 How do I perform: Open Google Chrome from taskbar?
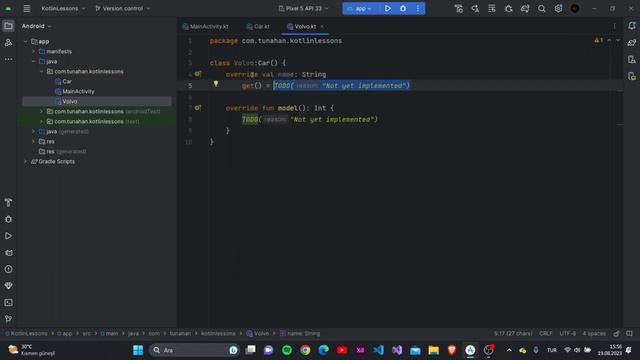point(305,350)
